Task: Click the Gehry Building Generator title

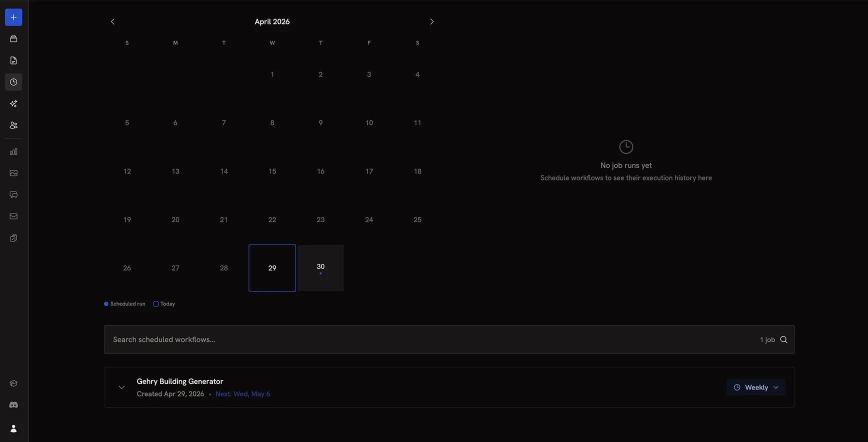Action: [x=180, y=381]
